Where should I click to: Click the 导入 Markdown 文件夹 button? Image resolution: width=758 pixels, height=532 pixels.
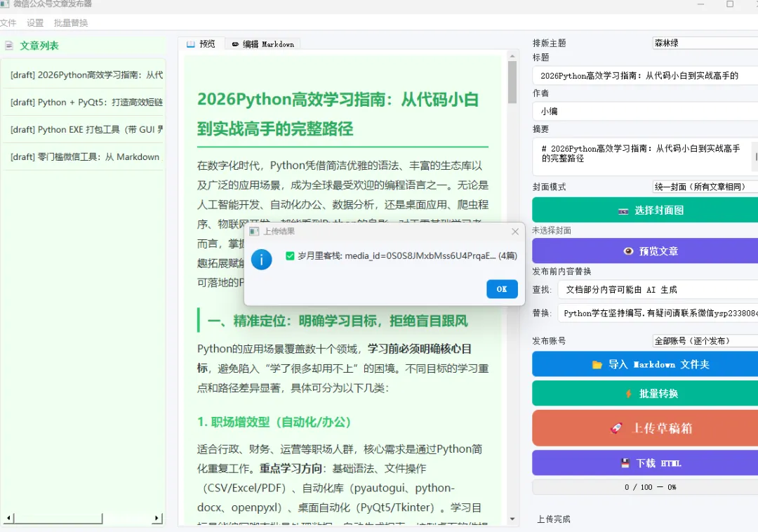point(646,364)
